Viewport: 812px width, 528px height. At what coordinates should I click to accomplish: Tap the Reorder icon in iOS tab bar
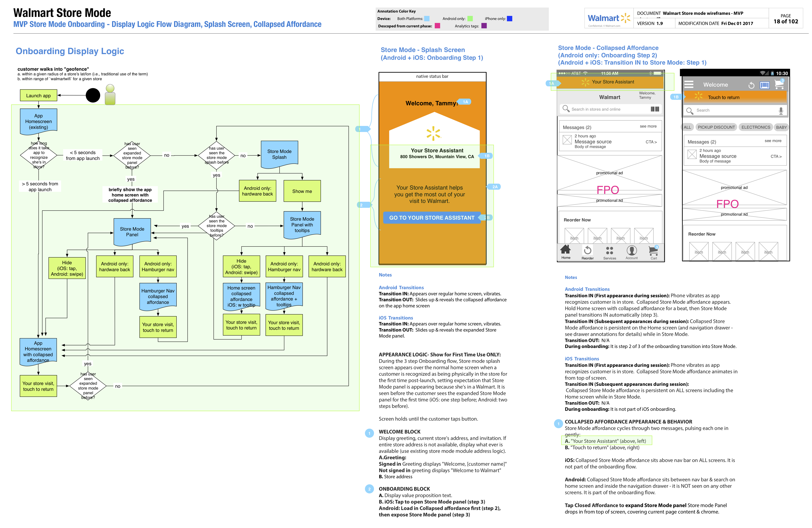click(x=588, y=250)
